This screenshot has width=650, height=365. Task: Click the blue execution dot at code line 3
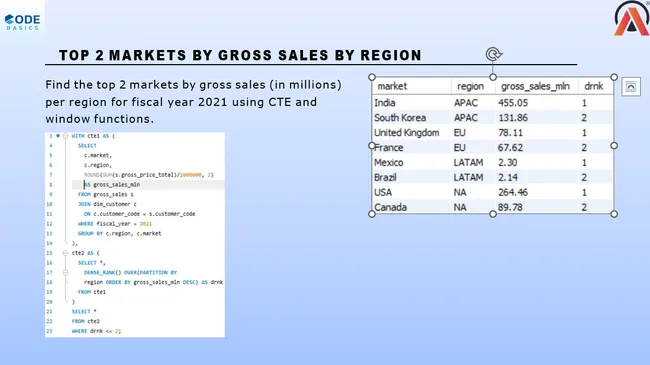point(58,136)
